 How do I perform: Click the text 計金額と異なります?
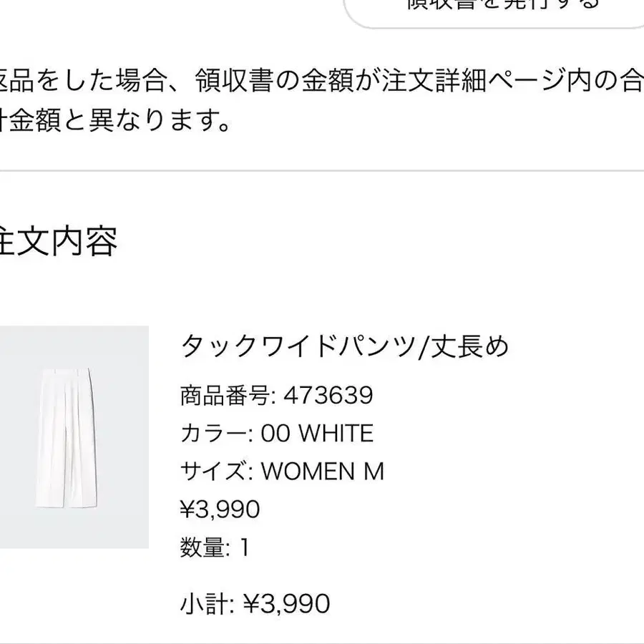click(x=114, y=121)
